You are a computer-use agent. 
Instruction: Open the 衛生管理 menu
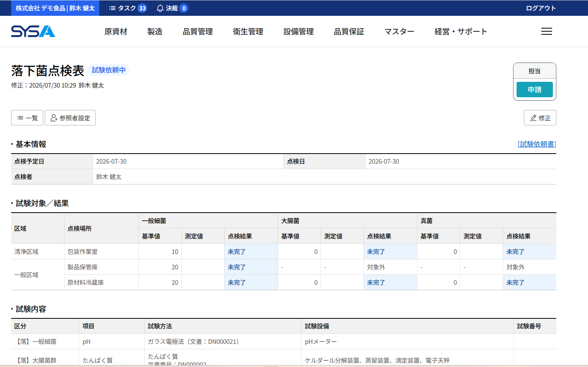click(x=248, y=32)
